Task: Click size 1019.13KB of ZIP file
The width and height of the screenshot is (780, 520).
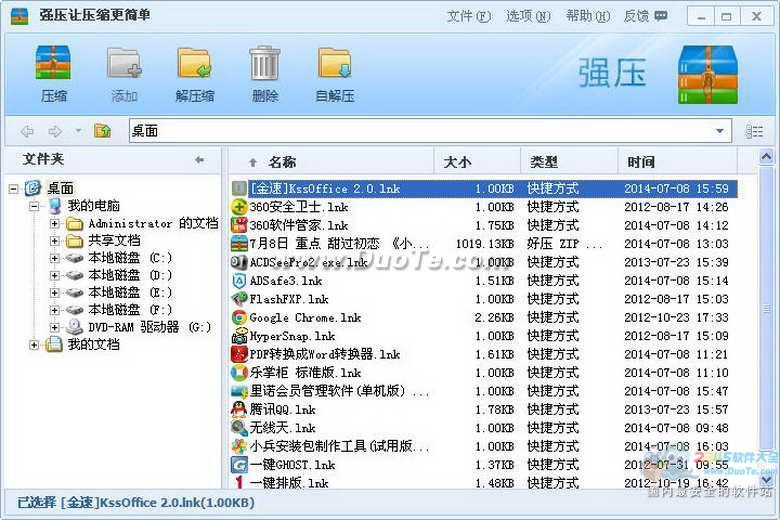Action: (485, 244)
